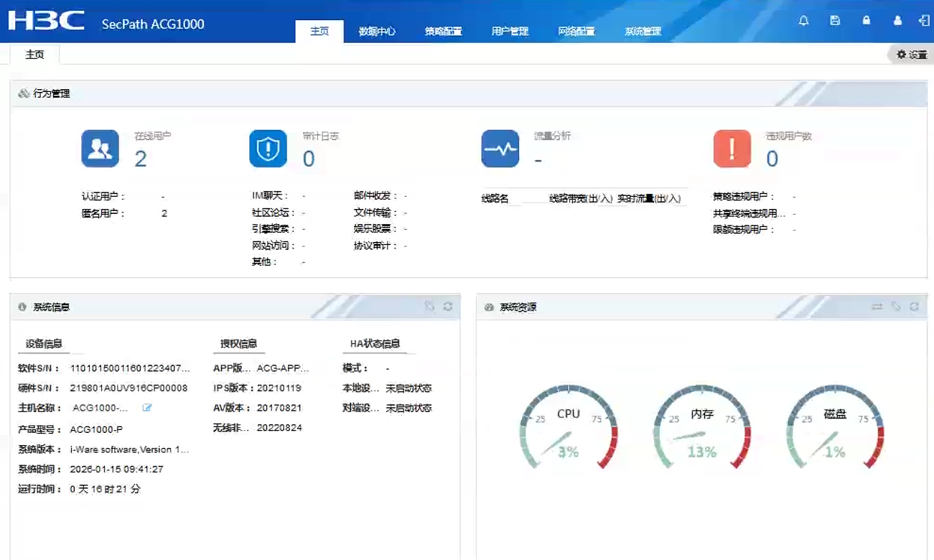The height and width of the screenshot is (560, 934).
Task: Click the 认证用户 label
Action: pyautogui.click(x=103, y=196)
